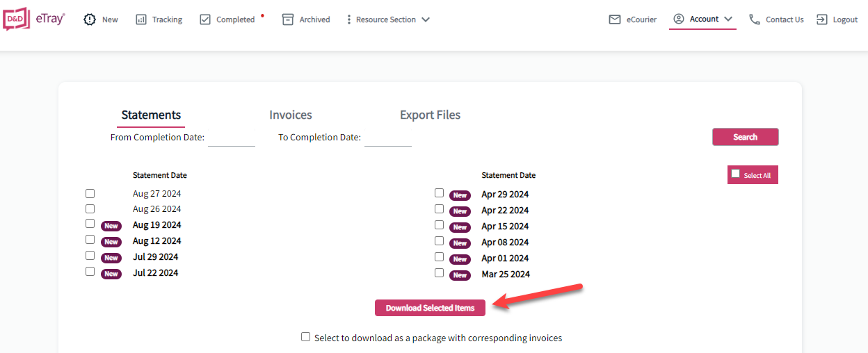Check the Mar 25 2024 statement
The image size is (868, 353).
(x=439, y=273)
